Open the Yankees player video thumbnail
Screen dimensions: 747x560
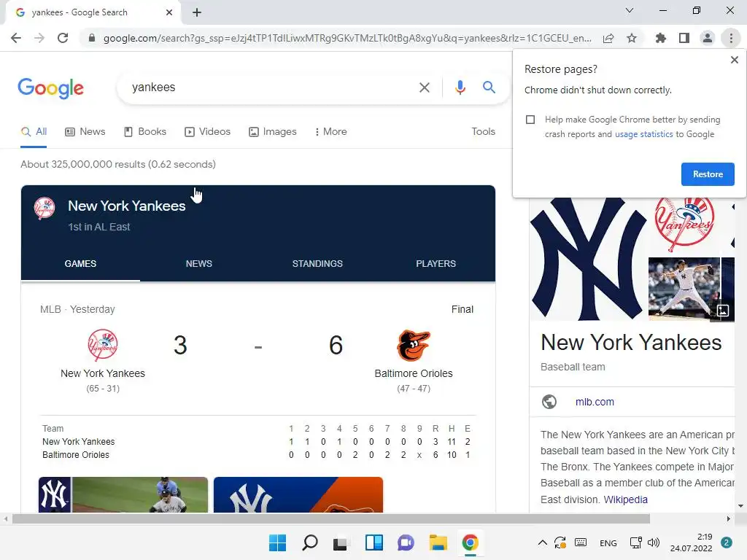pyautogui.click(x=123, y=495)
